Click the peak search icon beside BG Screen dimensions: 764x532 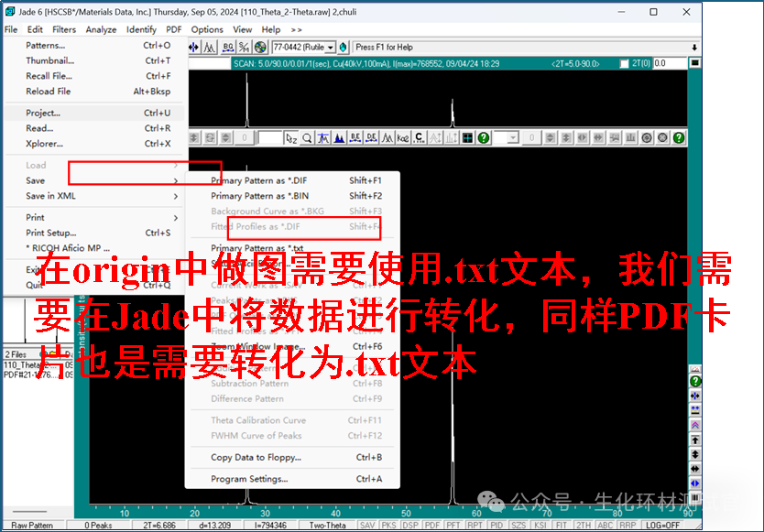tap(210, 48)
